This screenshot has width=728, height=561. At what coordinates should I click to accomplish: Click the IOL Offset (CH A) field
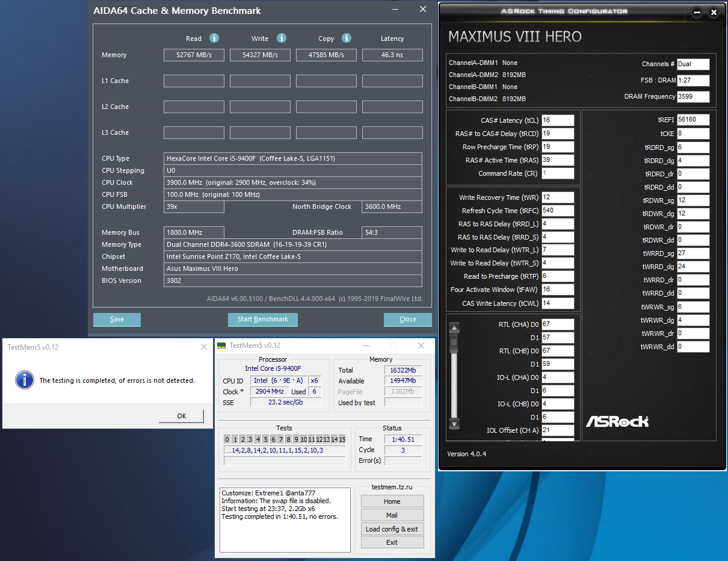(x=558, y=430)
